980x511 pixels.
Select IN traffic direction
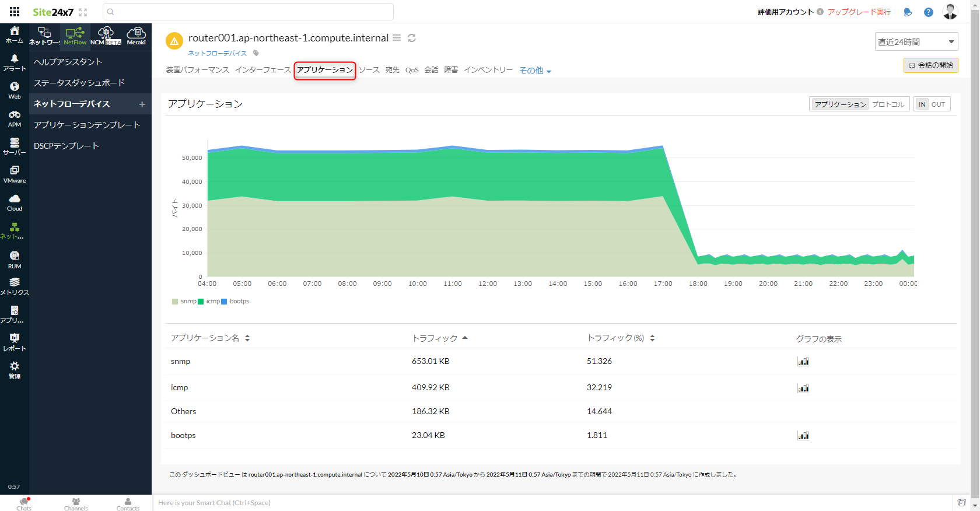(922, 104)
